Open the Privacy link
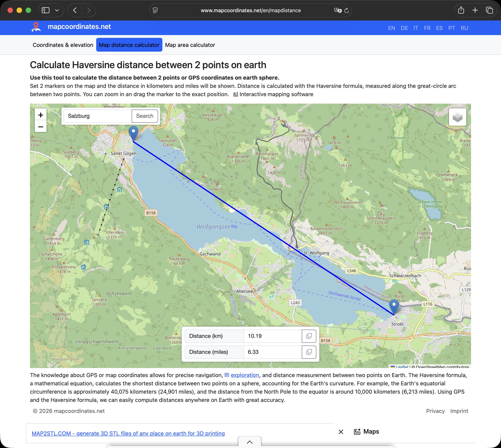This screenshot has height=448, width=501. (x=435, y=411)
